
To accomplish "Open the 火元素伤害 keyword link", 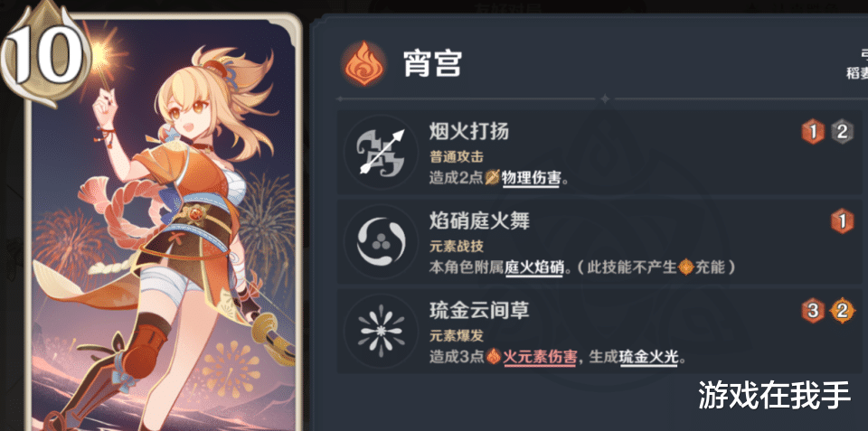I will pyautogui.click(x=541, y=358).
